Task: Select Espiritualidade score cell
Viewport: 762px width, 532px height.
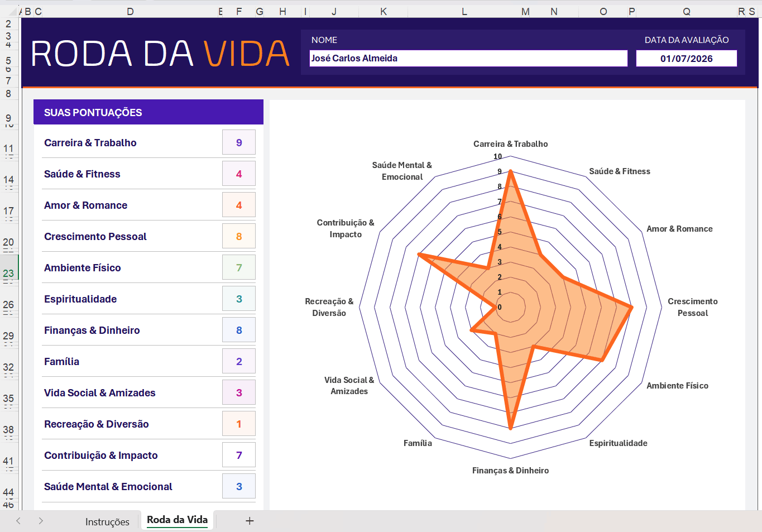Action: [x=239, y=299]
